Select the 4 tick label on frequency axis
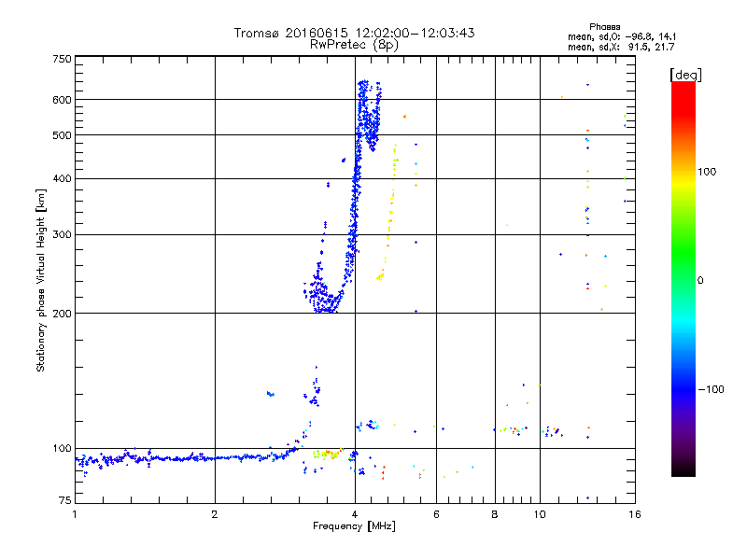 click(355, 514)
